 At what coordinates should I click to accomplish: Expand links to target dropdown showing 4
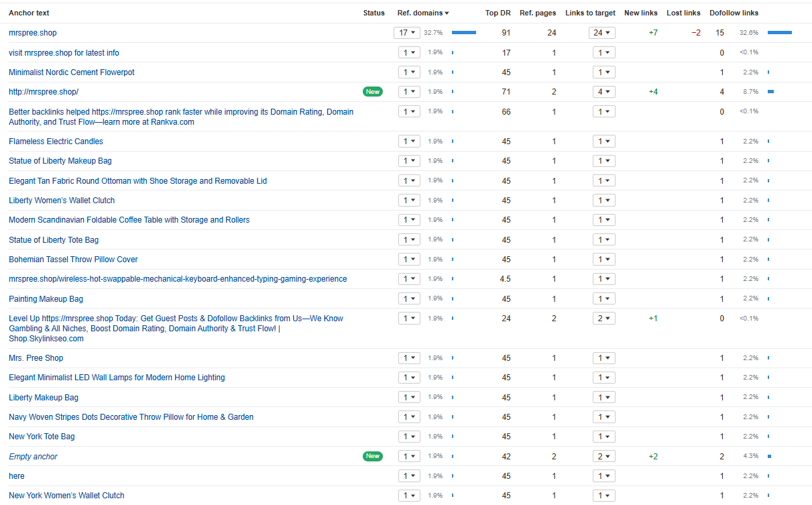pos(603,92)
